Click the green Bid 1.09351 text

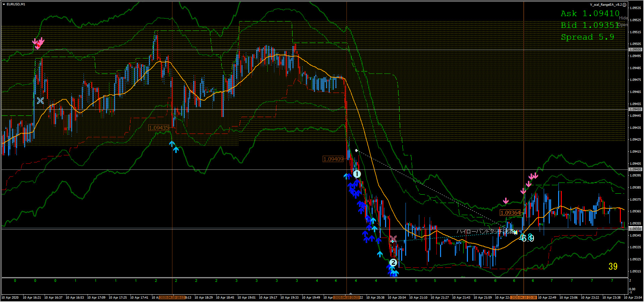point(590,25)
